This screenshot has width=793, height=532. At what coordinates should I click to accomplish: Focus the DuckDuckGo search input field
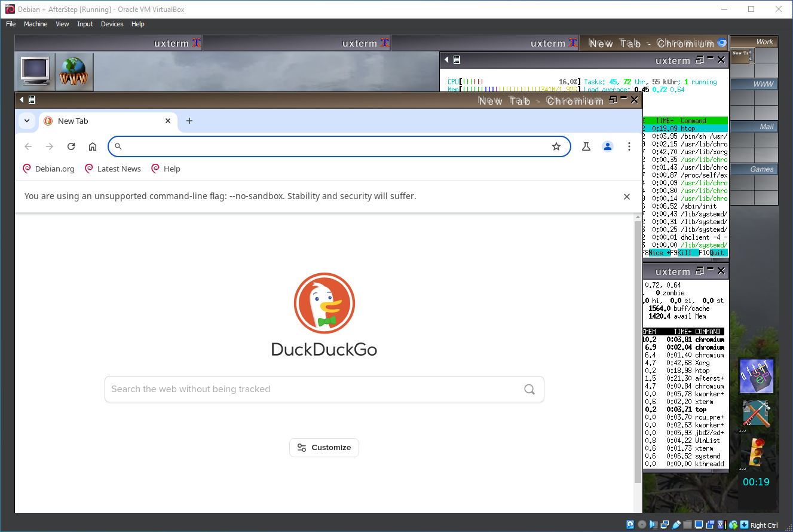(311, 389)
